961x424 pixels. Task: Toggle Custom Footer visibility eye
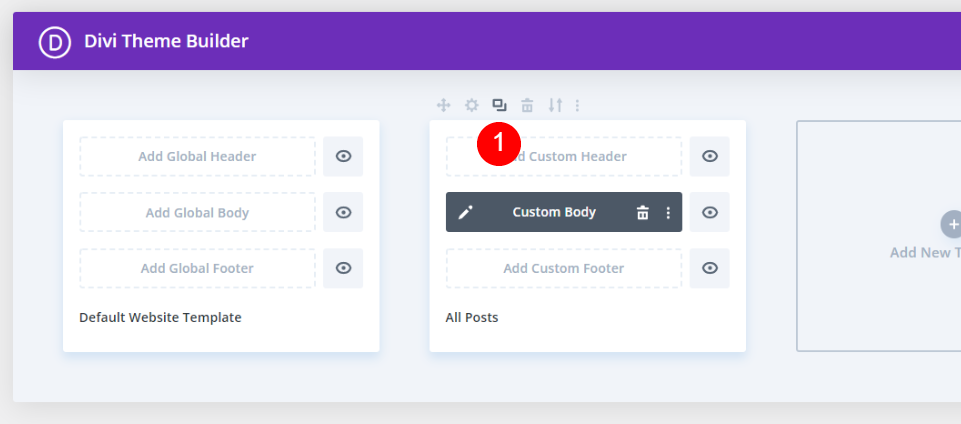710,268
